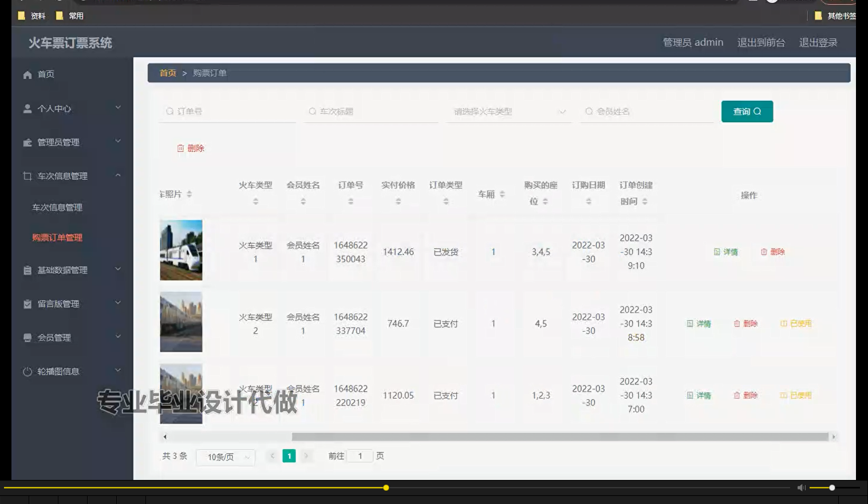Click the 首页 breadcrumb link
Viewport: 868px width, 504px height.
[168, 73]
